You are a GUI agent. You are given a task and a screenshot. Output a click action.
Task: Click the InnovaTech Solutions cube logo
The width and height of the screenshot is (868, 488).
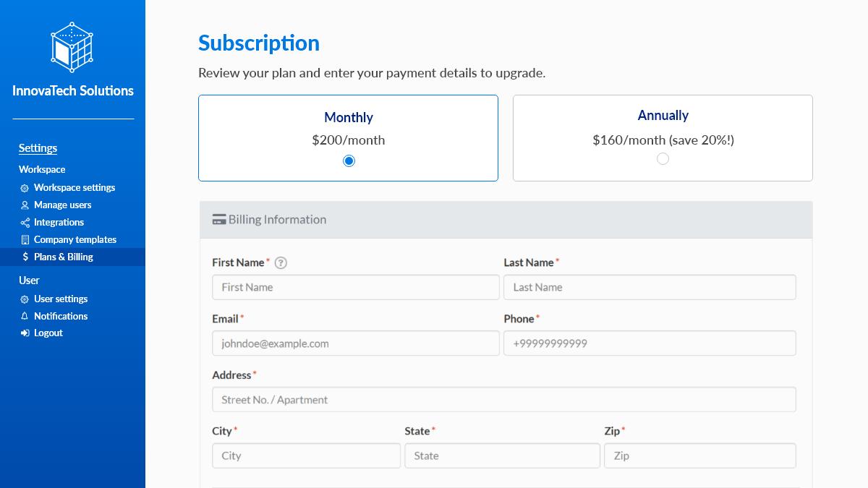click(x=72, y=47)
